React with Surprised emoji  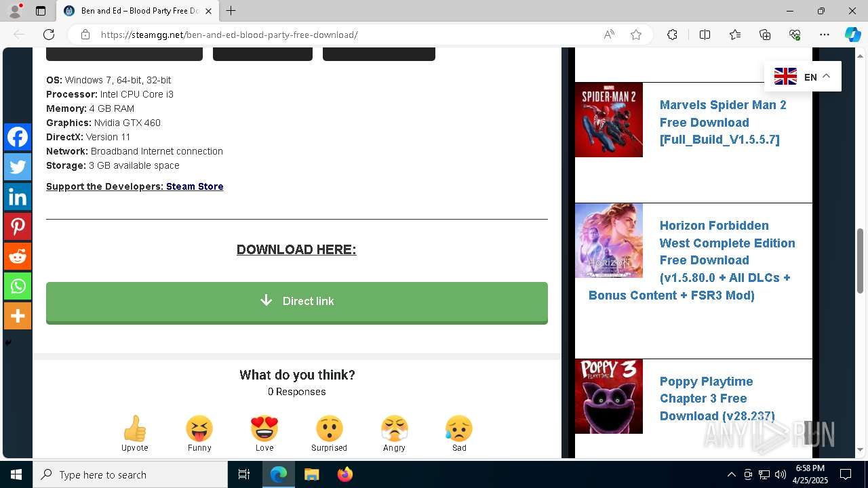329,429
